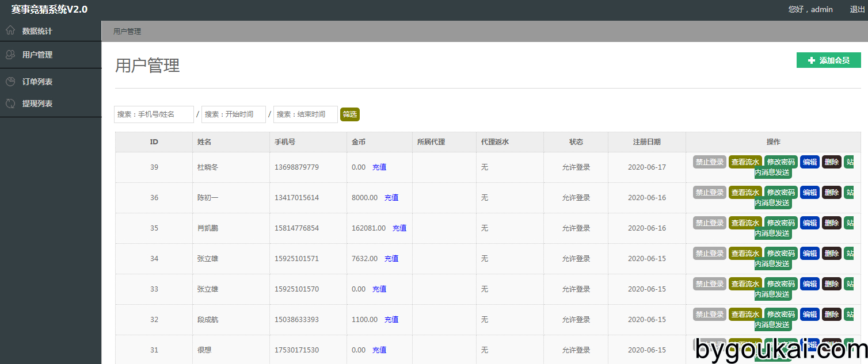Image resolution: width=868 pixels, height=364 pixels.
Task: Click 删除 for user 段成航
Action: [x=832, y=315]
